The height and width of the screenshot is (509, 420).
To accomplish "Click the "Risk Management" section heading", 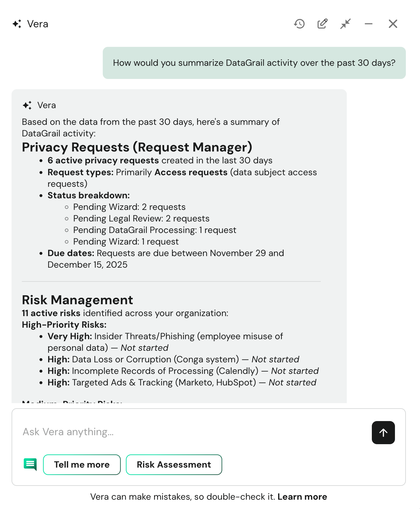I will tap(77, 300).
